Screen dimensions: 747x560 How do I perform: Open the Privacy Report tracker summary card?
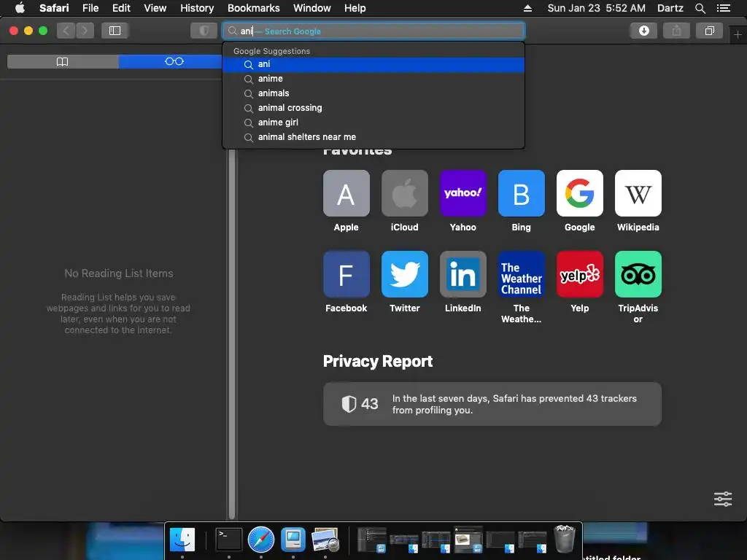[492, 404]
